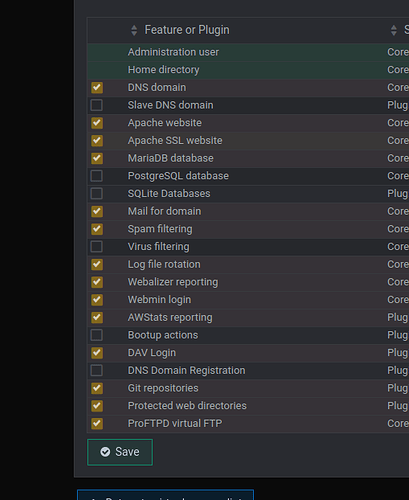Viewport: 409px width, 500px height.
Task: Open the Bootup actions link
Action: click(x=163, y=335)
